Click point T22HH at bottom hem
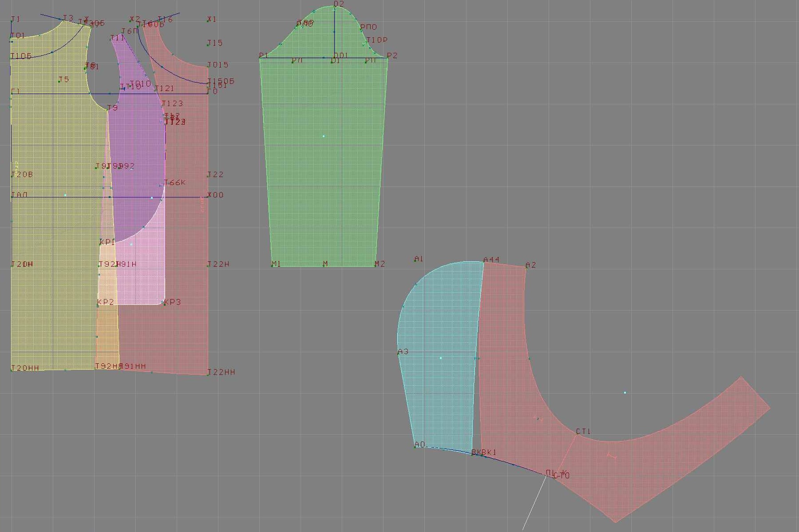Screen dimensions: 799x532 pyautogui.click(x=208, y=374)
